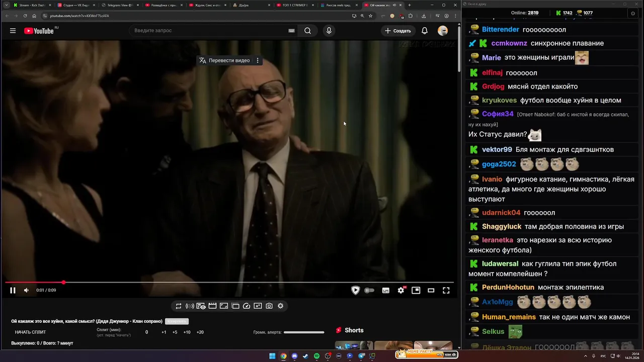Open the extension toolbar gear settings

tap(281, 306)
